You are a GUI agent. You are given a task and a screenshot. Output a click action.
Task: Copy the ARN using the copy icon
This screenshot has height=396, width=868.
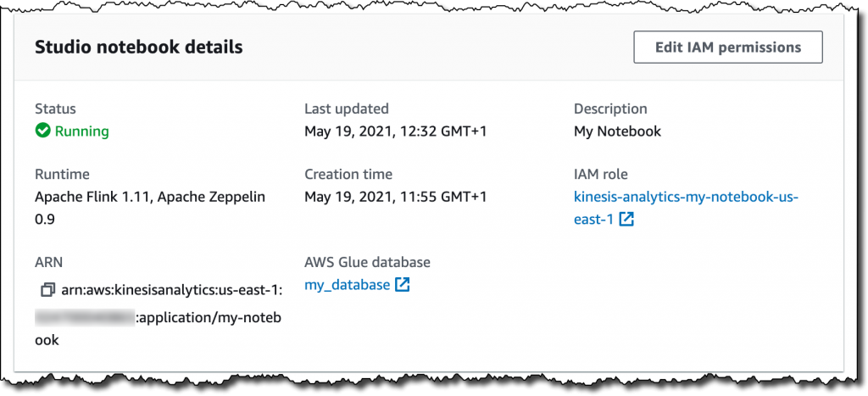pyautogui.click(x=47, y=290)
